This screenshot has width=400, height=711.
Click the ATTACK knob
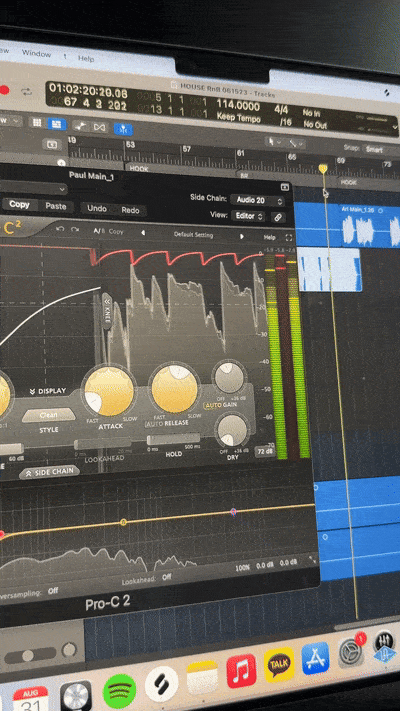click(109, 391)
